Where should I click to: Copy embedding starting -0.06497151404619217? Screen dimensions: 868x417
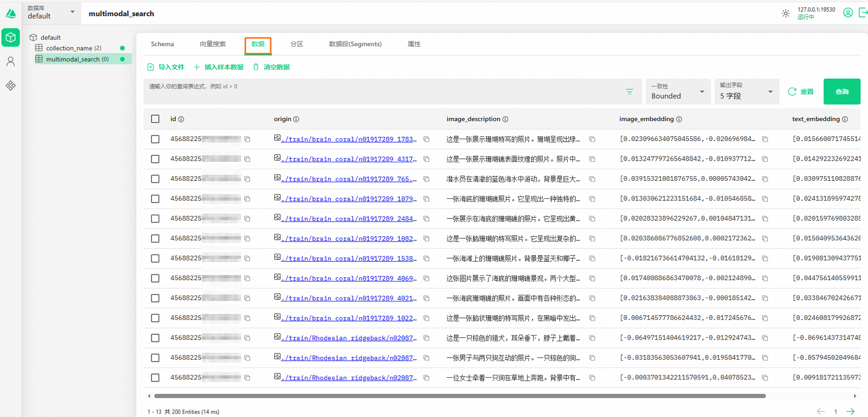tap(765, 338)
